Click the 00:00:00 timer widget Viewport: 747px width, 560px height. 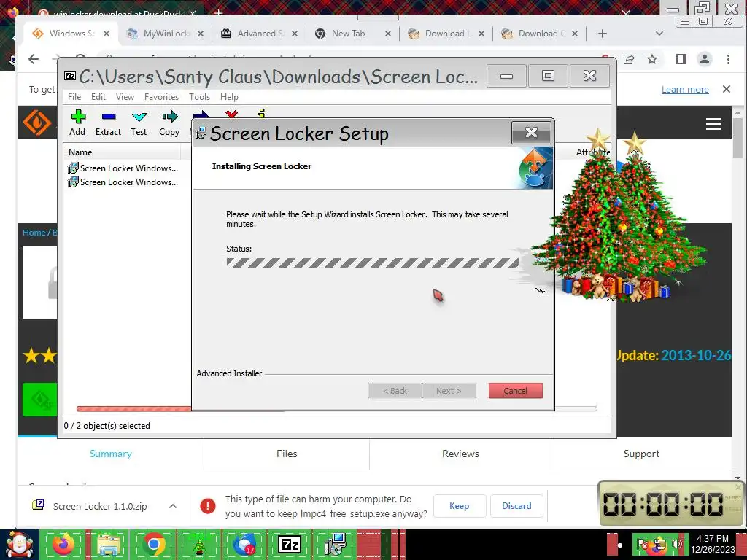(670, 503)
